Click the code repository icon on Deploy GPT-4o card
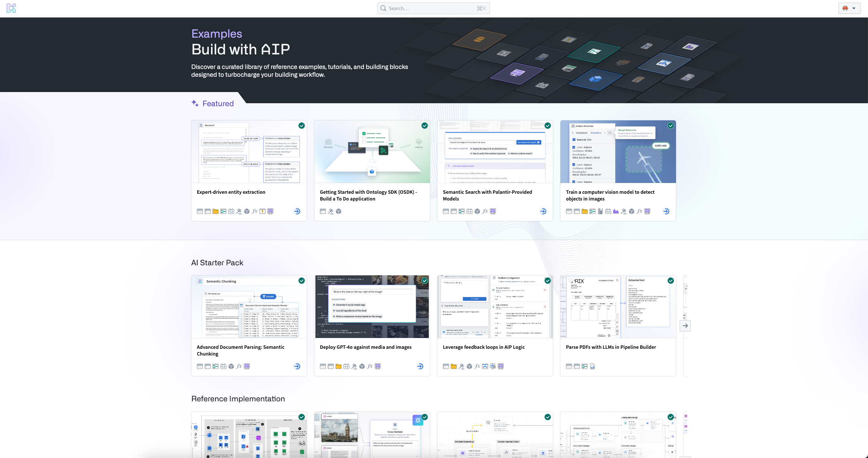868x458 pixels. coord(346,366)
